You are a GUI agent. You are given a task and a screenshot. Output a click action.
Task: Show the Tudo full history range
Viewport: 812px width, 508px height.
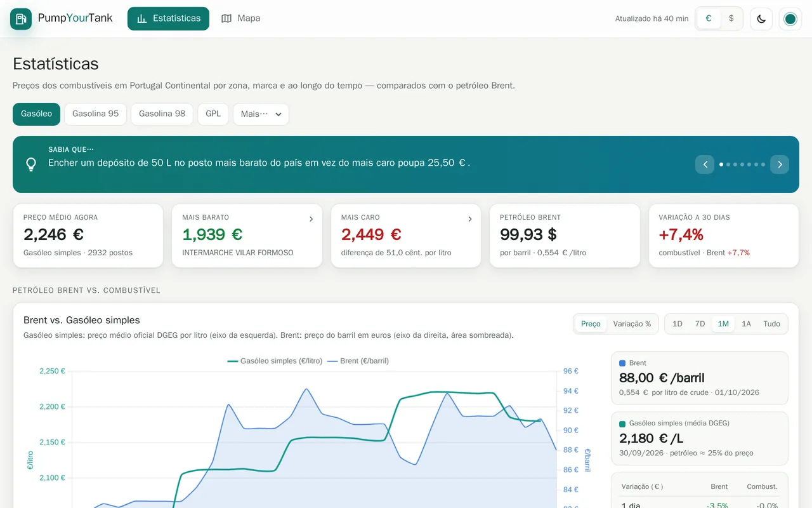tap(772, 324)
